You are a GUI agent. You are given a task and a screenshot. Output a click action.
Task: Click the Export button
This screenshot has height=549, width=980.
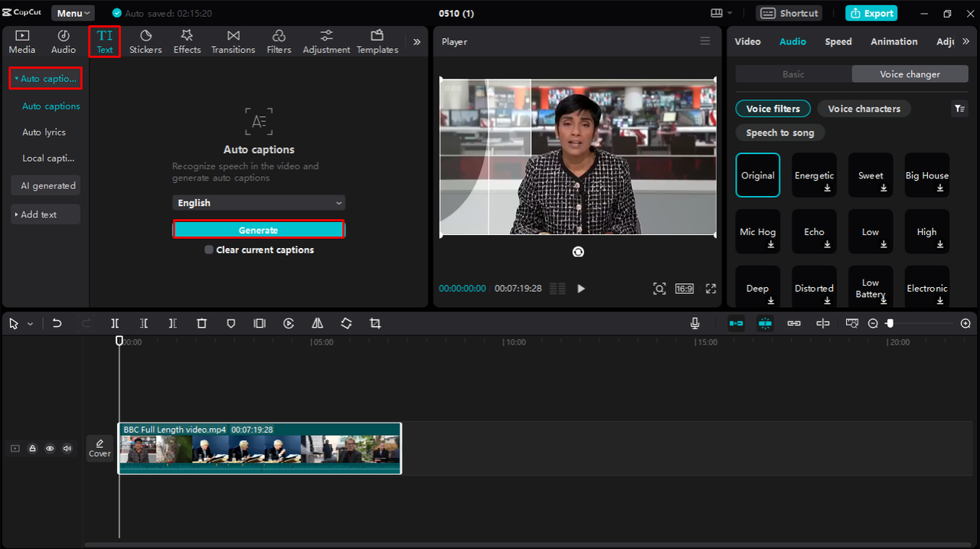tap(871, 13)
